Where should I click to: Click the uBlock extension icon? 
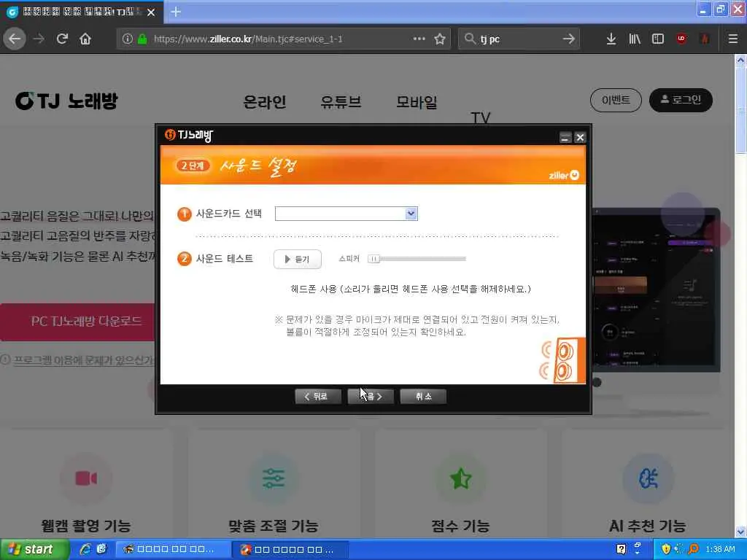[x=681, y=39]
